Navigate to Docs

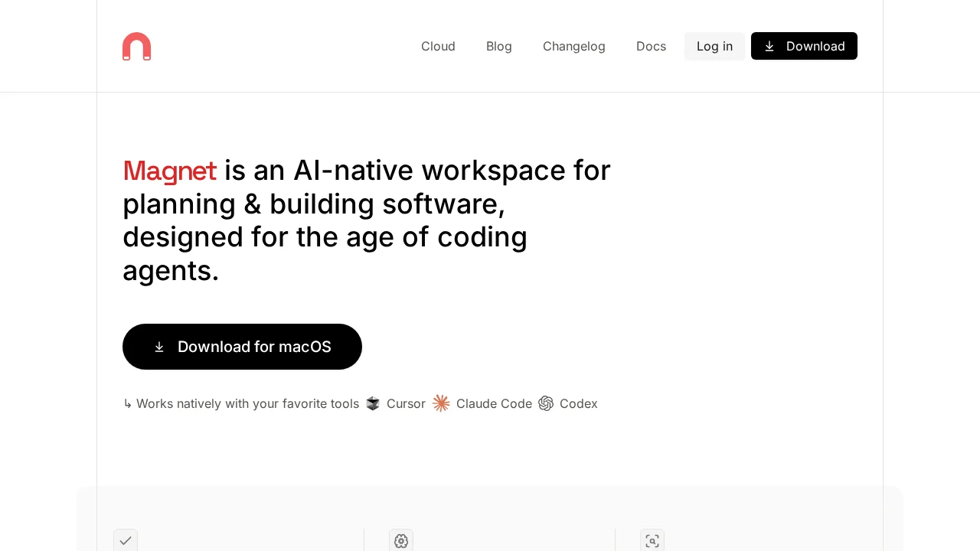(651, 46)
